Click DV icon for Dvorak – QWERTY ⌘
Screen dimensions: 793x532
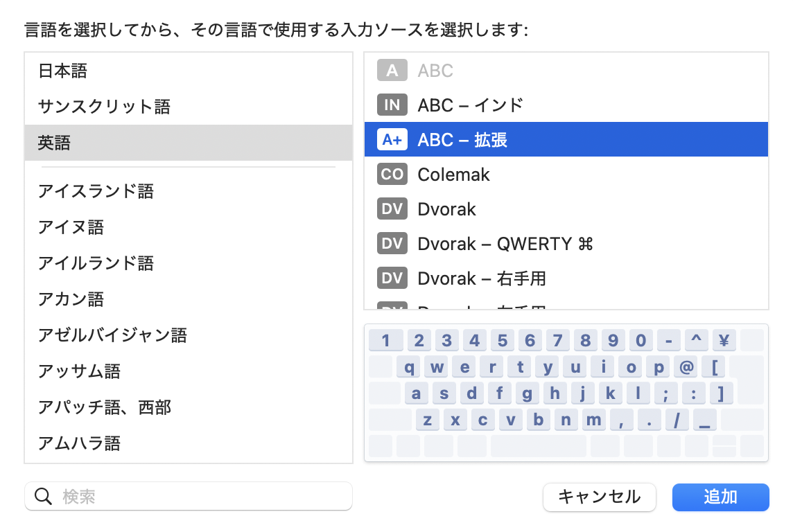(392, 244)
